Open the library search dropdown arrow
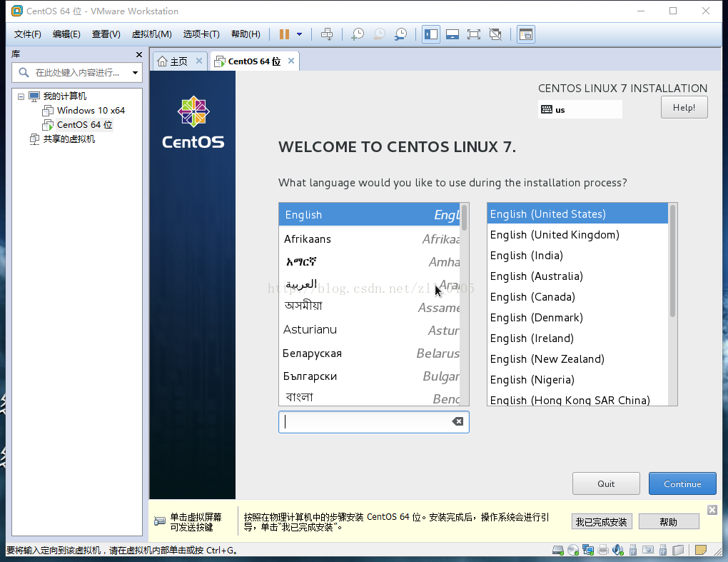 (135, 72)
